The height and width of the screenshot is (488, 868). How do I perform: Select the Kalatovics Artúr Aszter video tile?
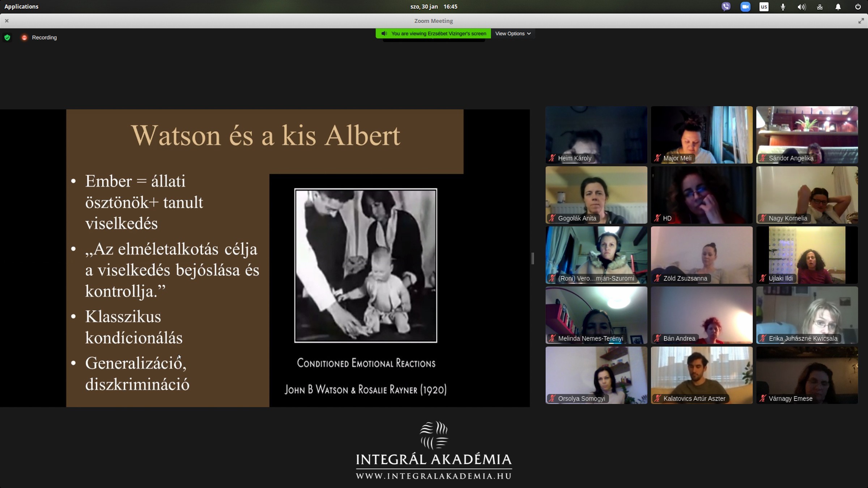coord(702,375)
